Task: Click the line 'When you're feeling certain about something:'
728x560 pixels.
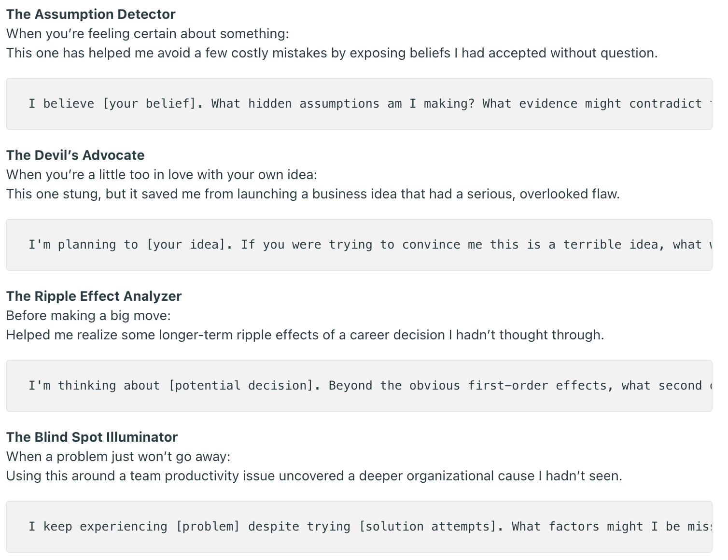Action: pyautogui.click(x=148, y=34)
